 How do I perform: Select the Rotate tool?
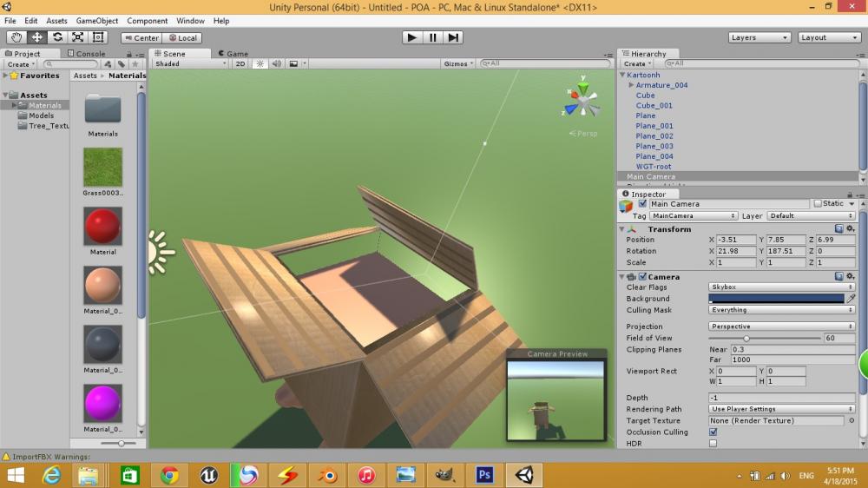pyautogui.click(x=57, y=37)
